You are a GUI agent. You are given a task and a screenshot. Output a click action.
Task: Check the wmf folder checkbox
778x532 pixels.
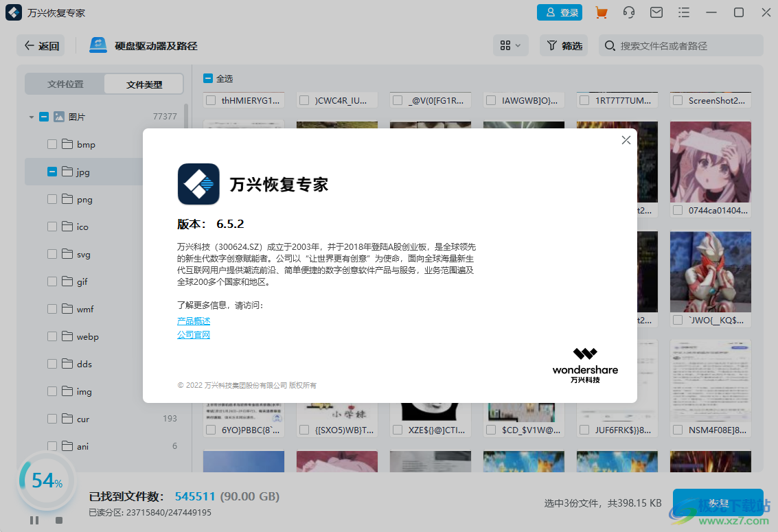(52, 309)
